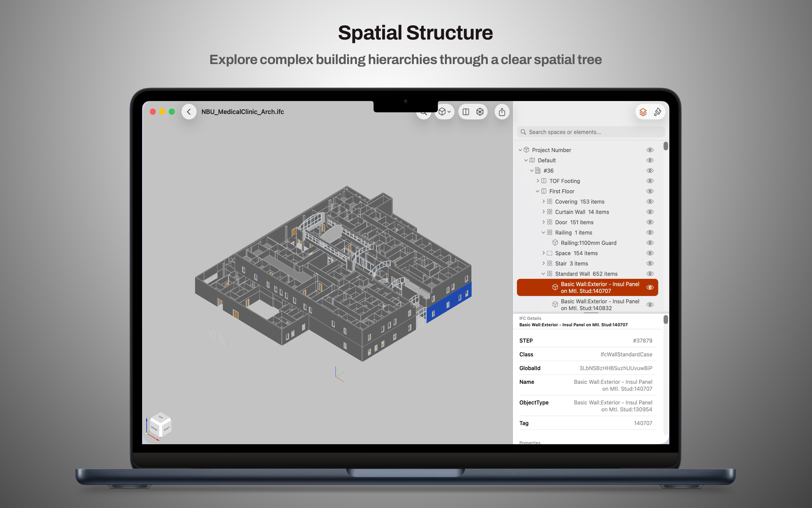Click the file title NBU_MedicalClinic_Arch.ifc
This screenshot has width=812, height=508.
(242, 112)
